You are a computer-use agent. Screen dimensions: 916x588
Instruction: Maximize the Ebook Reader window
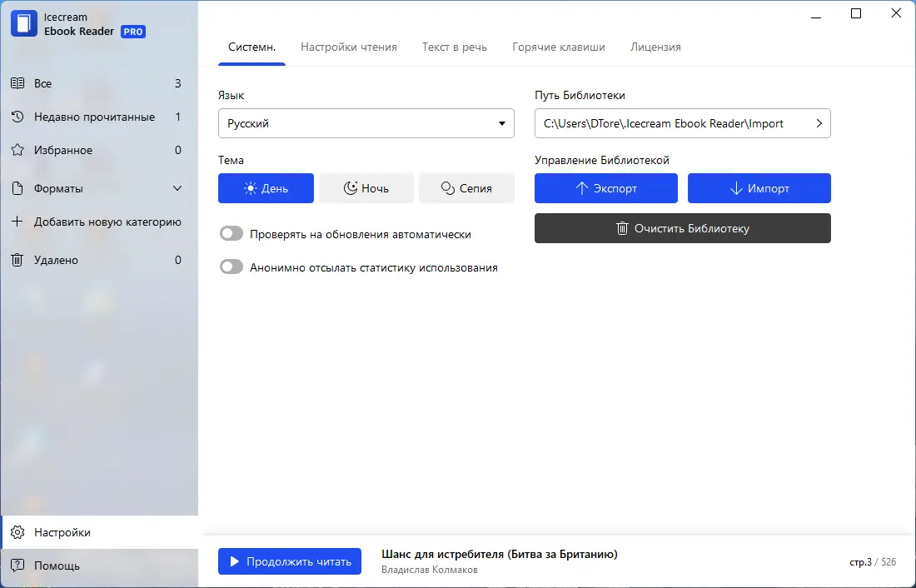[856, 13]
